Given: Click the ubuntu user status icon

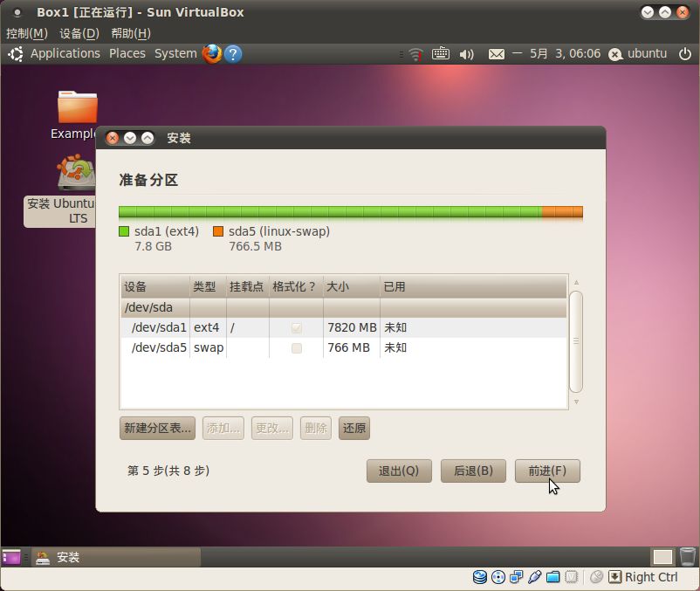Looking at the screenshot, I should pyautogui.click(x=615, y=54).
